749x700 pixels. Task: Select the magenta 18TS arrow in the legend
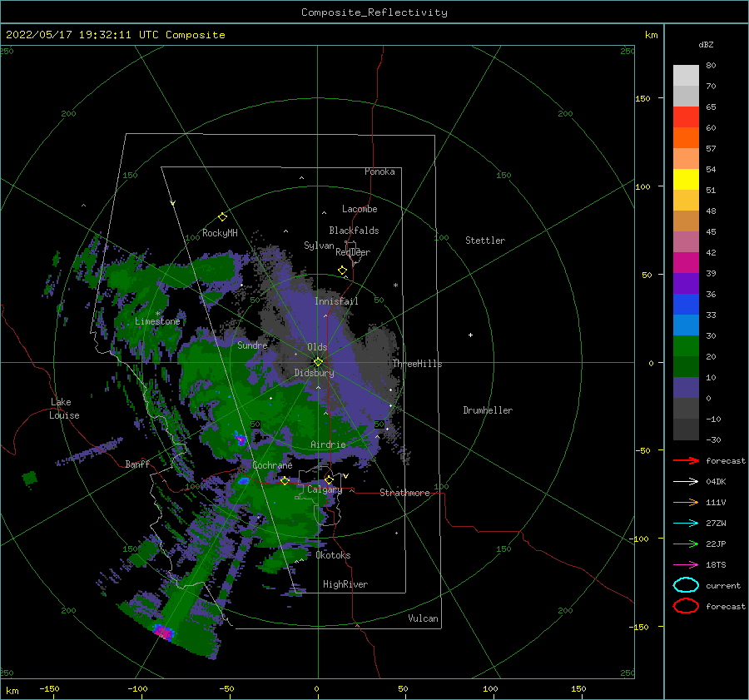pos(686,565)
